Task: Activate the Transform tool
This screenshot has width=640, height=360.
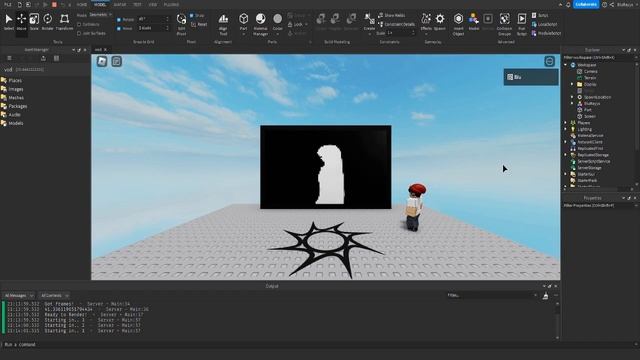Action: [x=64, y=22]
